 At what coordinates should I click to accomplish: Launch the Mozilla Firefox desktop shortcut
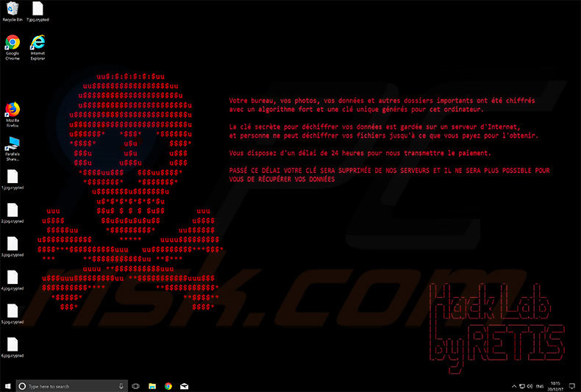[13, 114]
